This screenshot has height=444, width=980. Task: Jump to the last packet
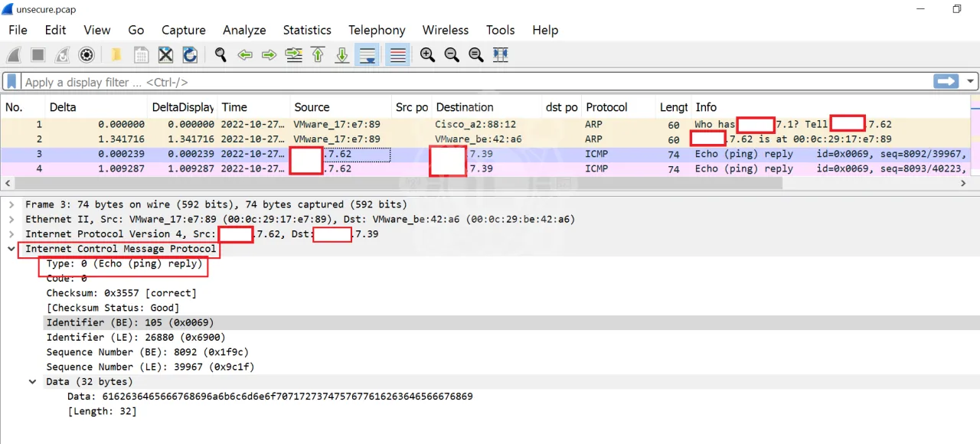343,55
